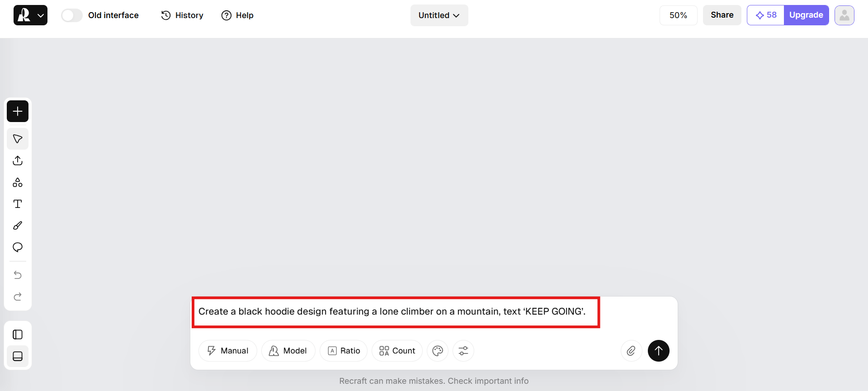The width and height of the screenshot is (868, 391).
Task: Open the shapes tool
Action: pyautogui.click(x=18, y=182)
